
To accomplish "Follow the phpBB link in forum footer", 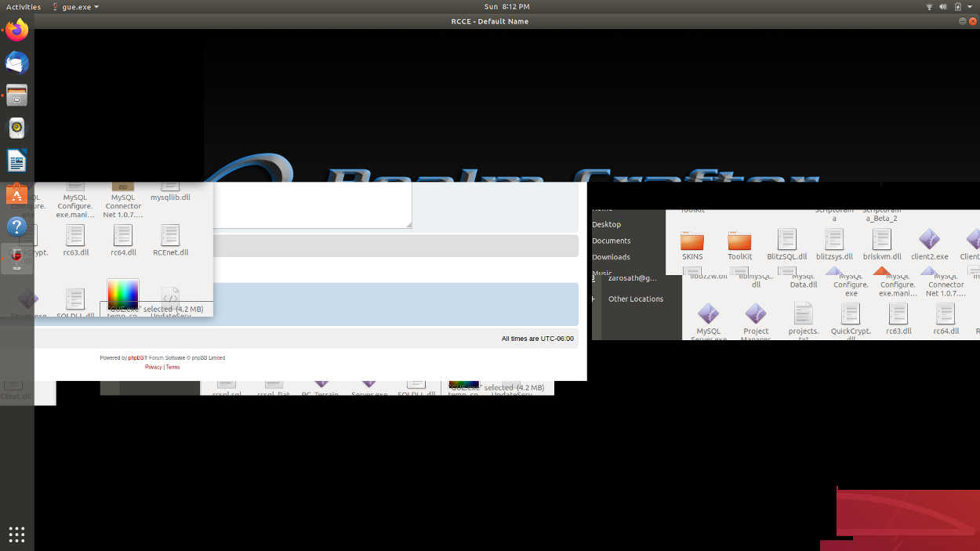I will click(136, 358).
